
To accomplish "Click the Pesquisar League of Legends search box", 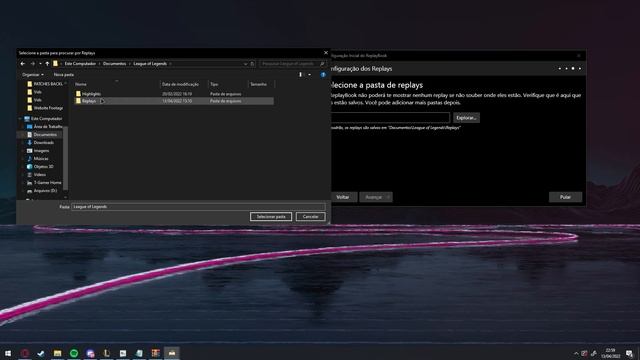I will (x=292, y=64).
